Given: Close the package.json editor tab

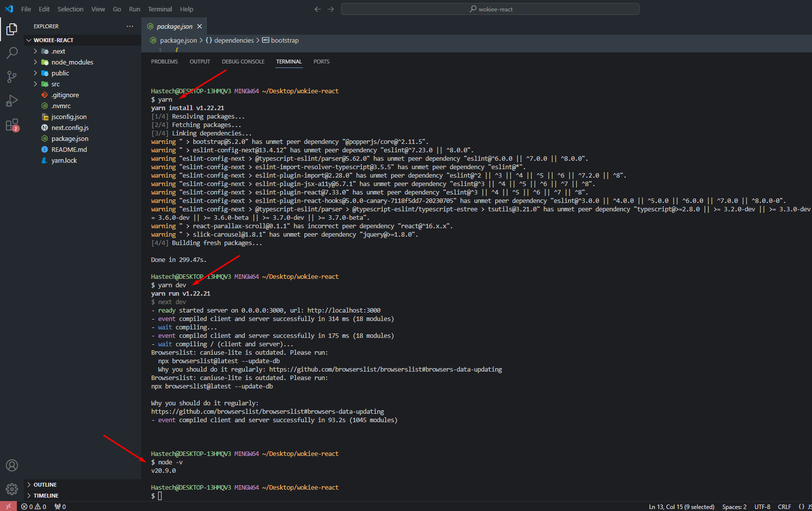Looking at the screenshot, I should [x=199, y=26].
